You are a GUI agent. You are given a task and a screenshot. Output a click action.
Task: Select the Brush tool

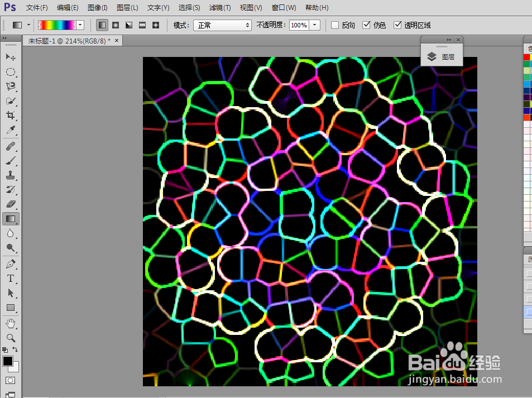11,161
